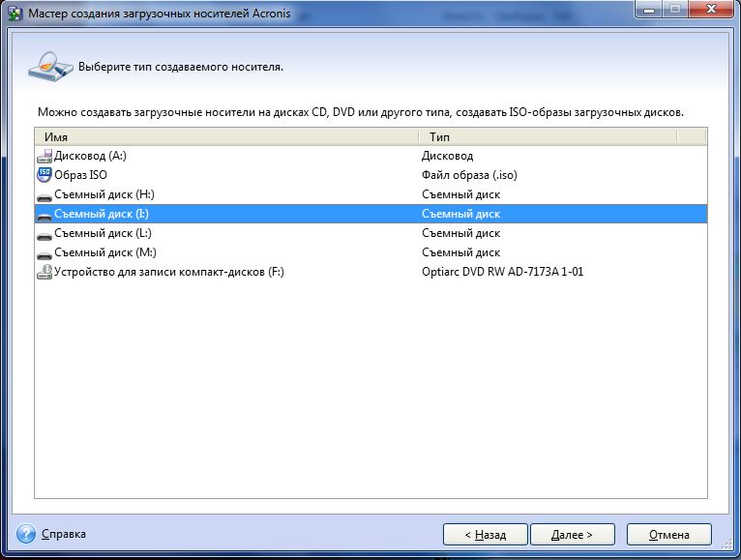Click the Съемный диск type cell of the (H:) row
Image resolution: width=741 pixels, height=560 pixels.
(460, 194)
